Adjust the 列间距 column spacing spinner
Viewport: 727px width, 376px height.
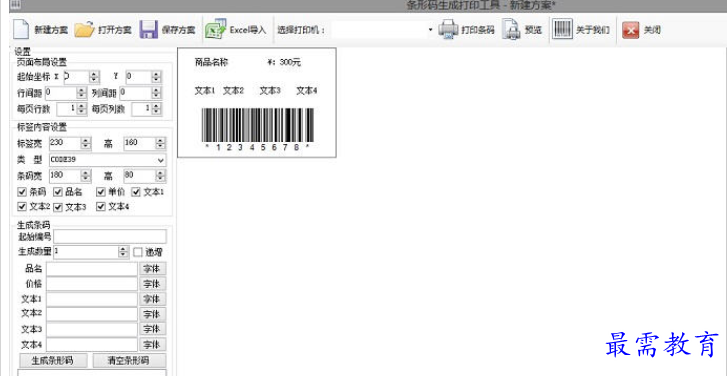pyautogui.click(x=157, y=93)
